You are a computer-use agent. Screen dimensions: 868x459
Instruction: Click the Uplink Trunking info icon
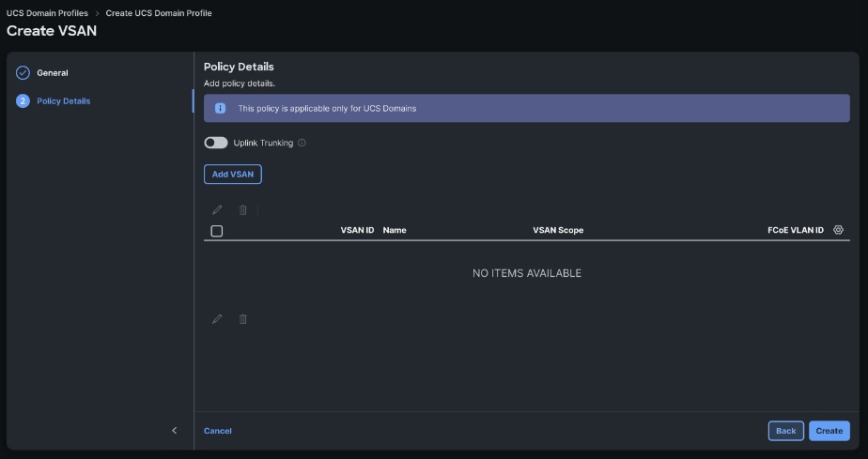(302, 143)
